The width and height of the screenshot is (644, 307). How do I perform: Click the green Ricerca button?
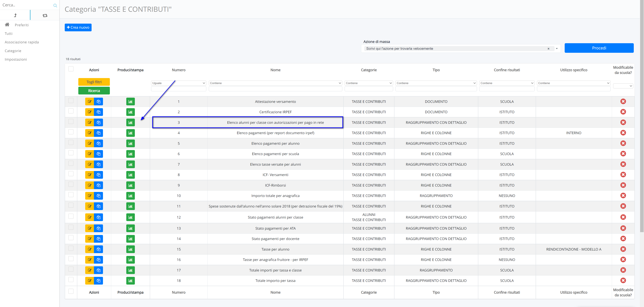94,91
